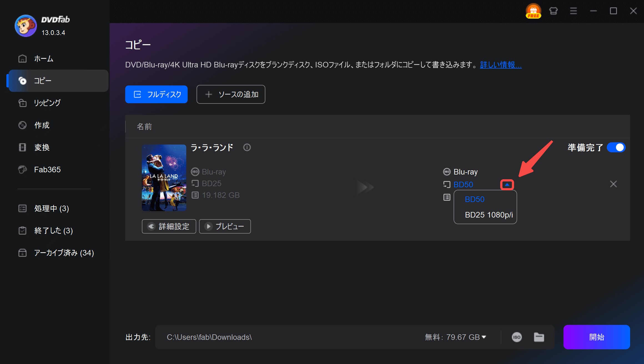This screenshot has height=364, width=644.
Task: Click the info icon beside ラ・ラ・ランド
Action: (x=247, y=147)
